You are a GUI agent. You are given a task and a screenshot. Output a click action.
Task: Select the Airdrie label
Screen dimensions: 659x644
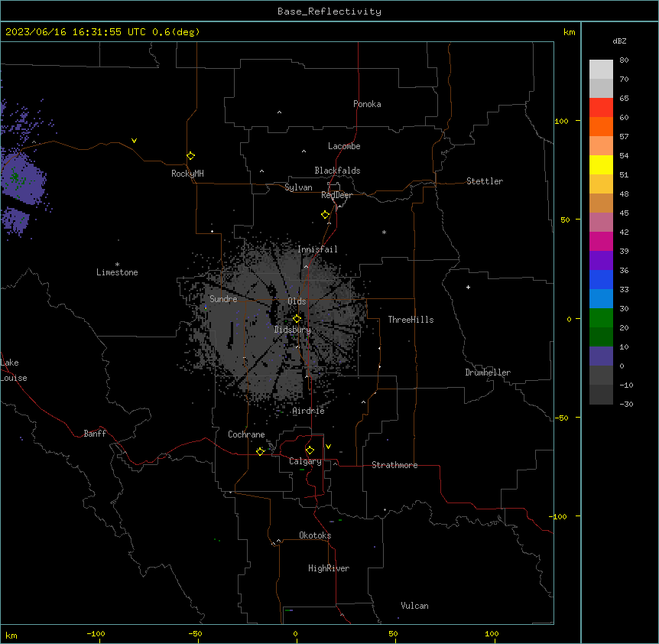[x=308, y=411]
